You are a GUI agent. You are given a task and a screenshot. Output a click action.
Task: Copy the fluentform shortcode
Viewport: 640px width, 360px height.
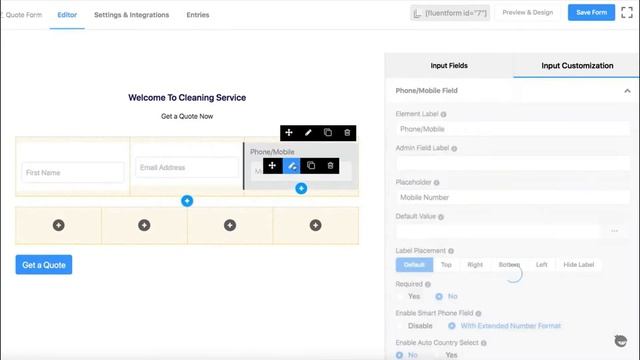(450, 13)
